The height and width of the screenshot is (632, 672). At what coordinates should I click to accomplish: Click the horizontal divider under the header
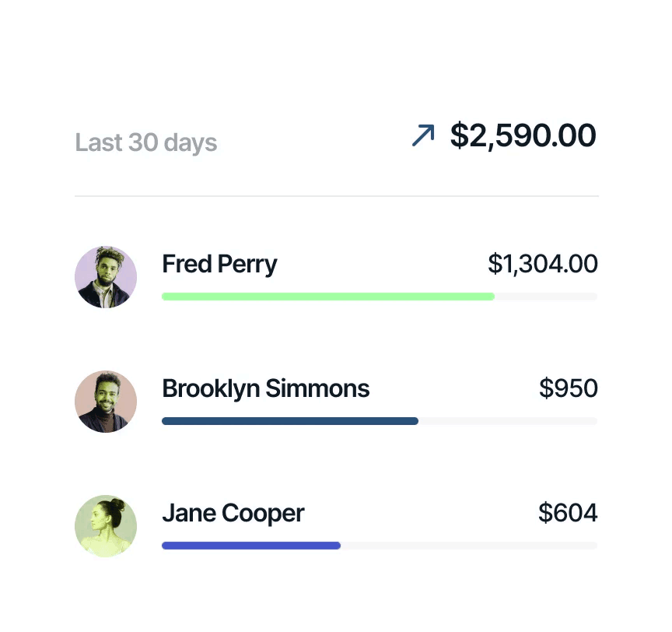(x=336, y=196)
